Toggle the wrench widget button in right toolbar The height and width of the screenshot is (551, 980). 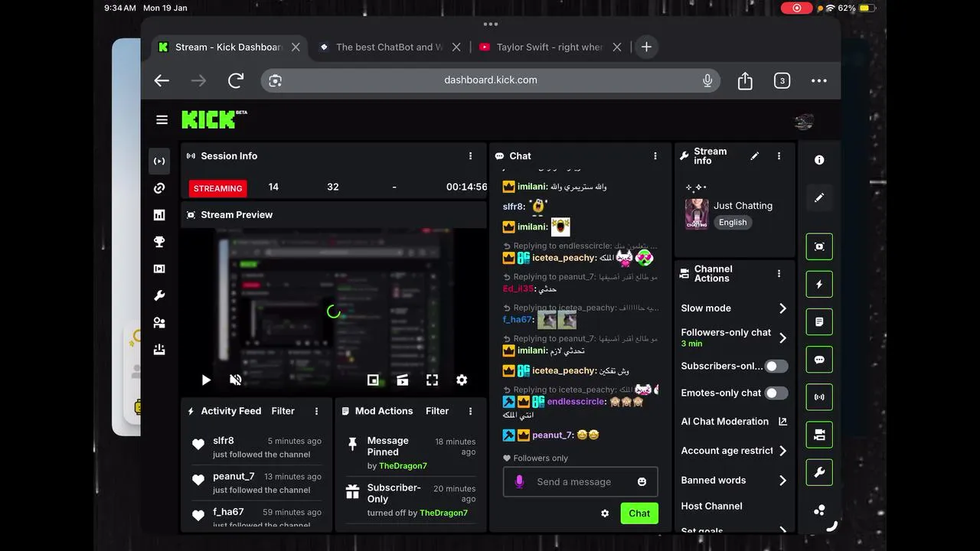pos(819,473)
